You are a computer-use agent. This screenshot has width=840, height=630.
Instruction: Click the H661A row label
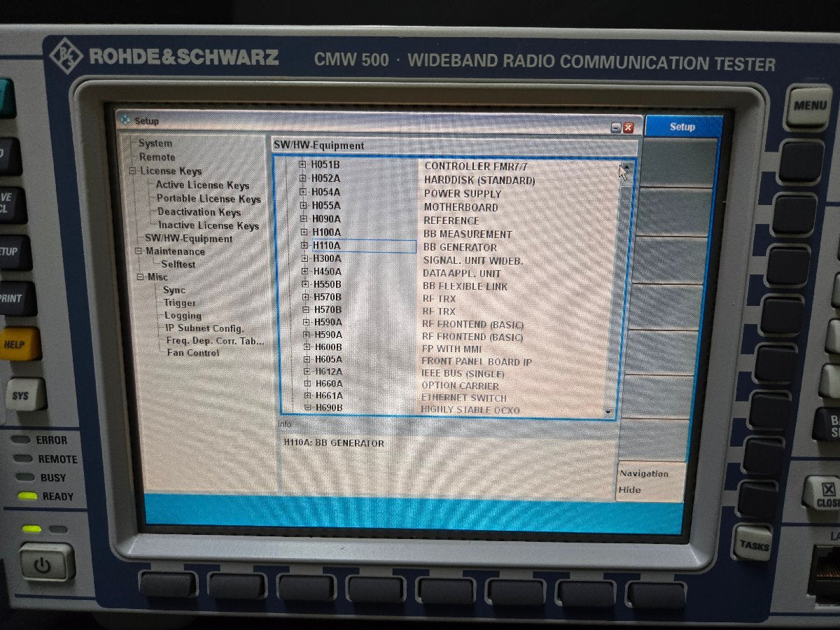coord(329,395)
